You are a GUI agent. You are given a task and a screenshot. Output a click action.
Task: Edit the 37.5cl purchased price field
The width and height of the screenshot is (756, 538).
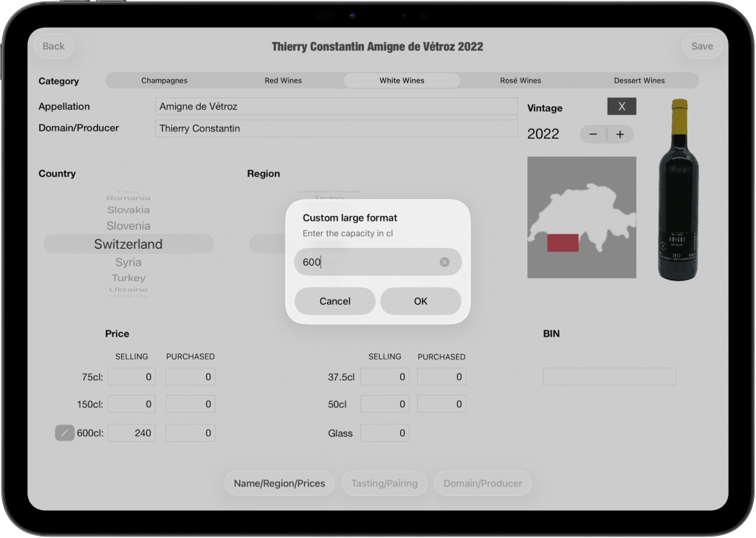pyautogui.click(x=441, y=377)
